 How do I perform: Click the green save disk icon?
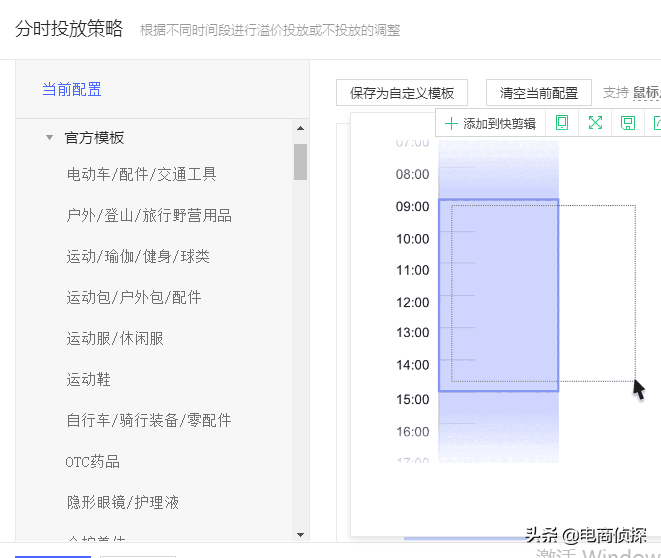pyautogui.click(x=628, y=123)
